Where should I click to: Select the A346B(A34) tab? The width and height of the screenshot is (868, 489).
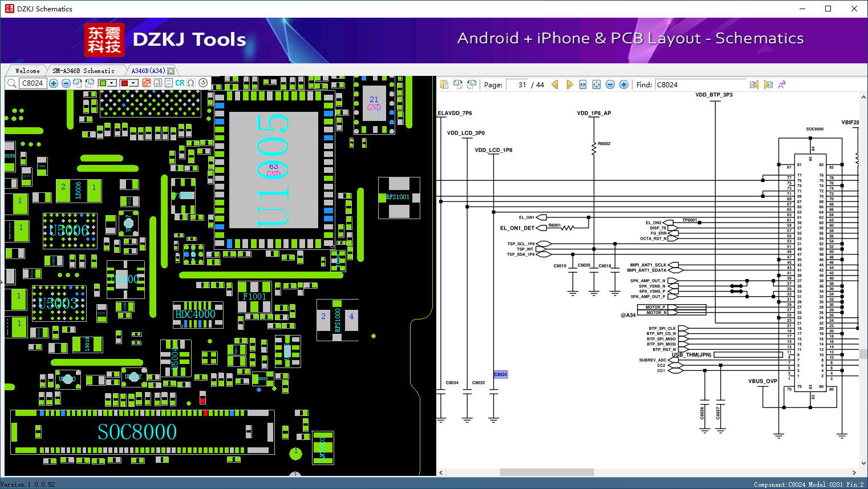pos(148,71)
